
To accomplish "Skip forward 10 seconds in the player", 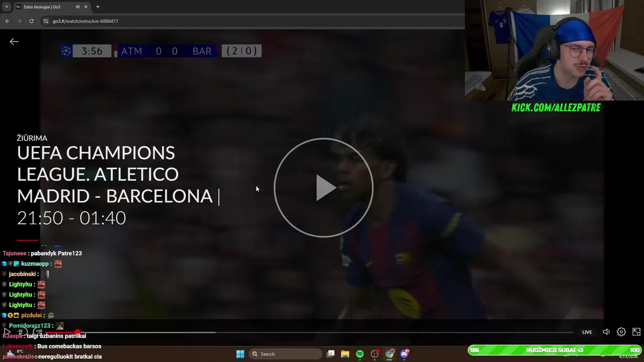I will click(38, 332).
